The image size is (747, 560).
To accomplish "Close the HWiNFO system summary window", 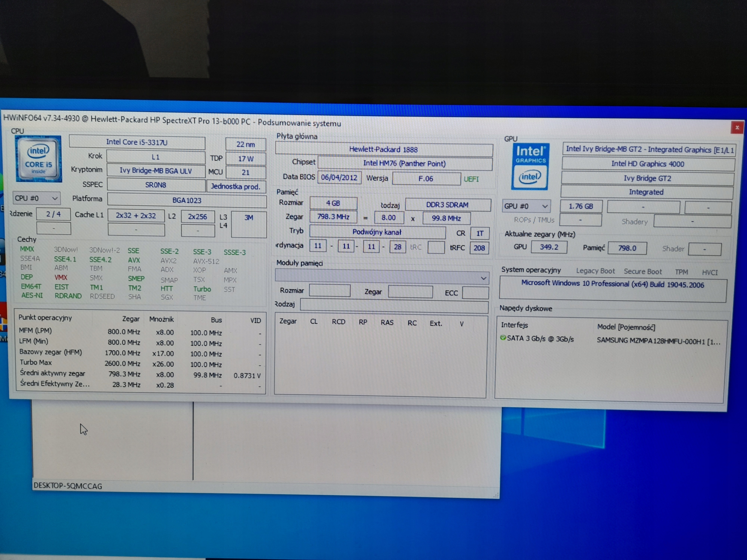I will point(737,127).
